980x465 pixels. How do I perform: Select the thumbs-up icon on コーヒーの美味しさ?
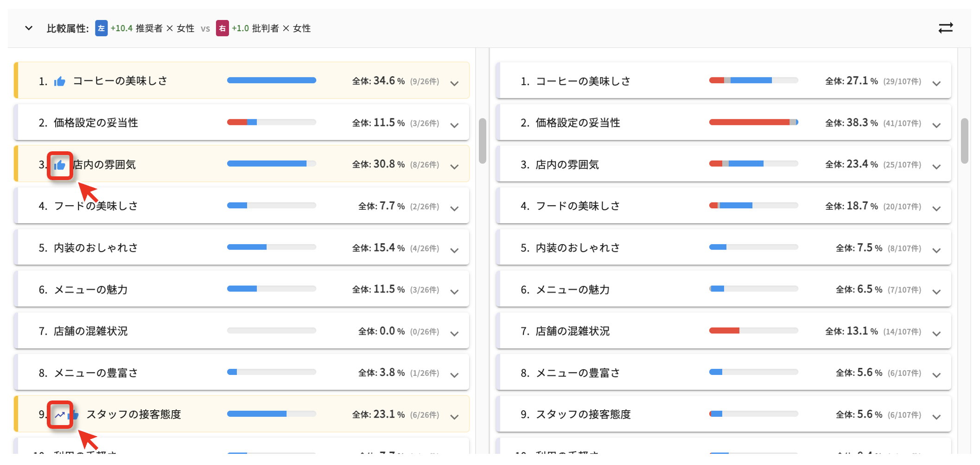coord(61,80)
